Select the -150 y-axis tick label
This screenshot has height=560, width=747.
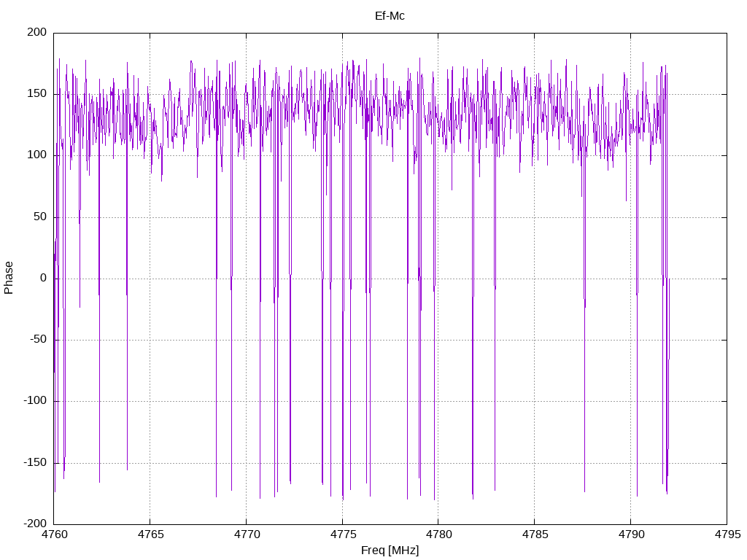(x=35, y=462)
